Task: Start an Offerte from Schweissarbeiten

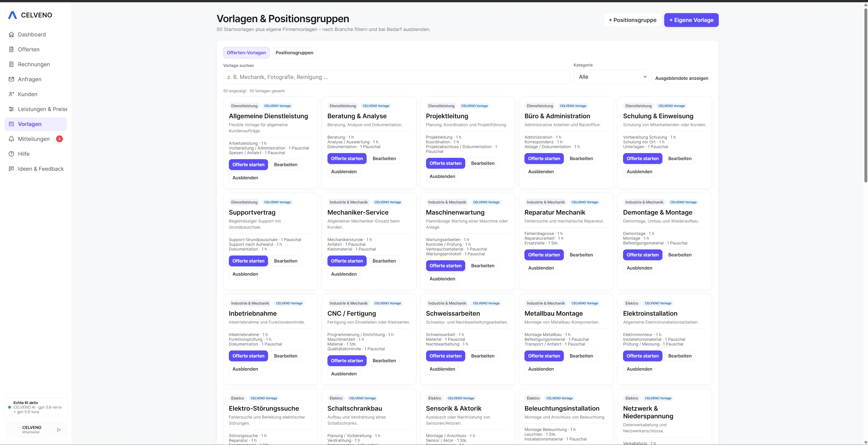Action: coord(446,356)
